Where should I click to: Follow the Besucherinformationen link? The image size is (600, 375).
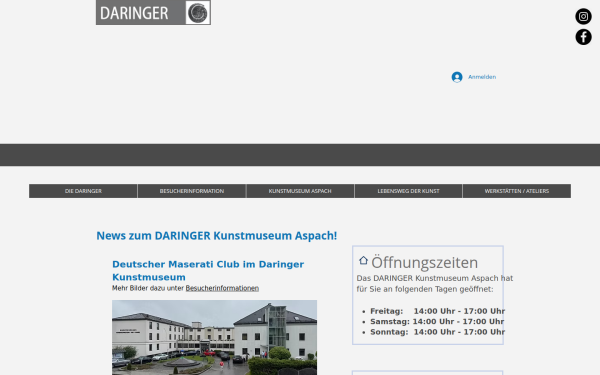pos(222,288)
